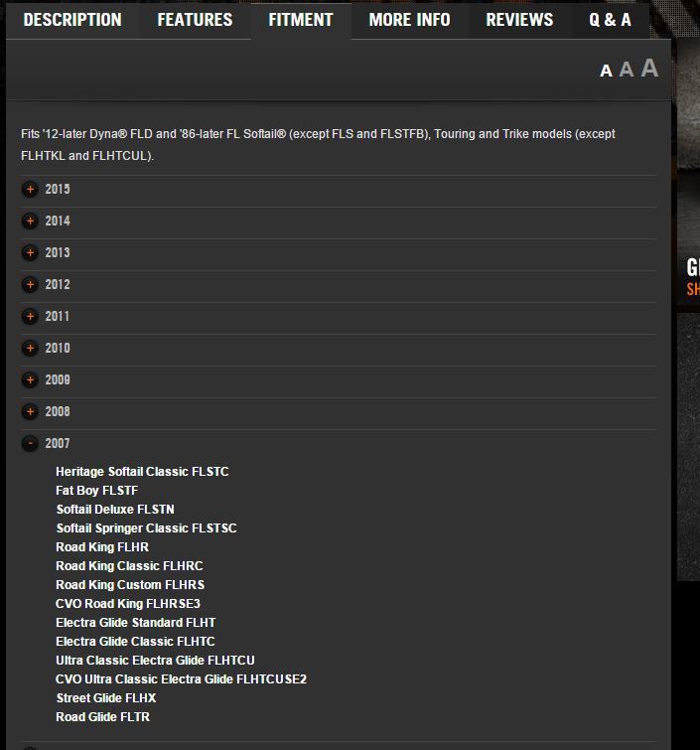Collapse the 2007 section minus icon
Screen dimensions: 700x750
coord(31,444)
